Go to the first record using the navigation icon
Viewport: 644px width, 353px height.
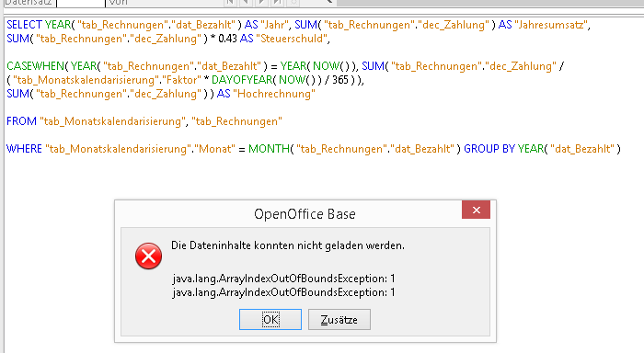pyautogui.click(x=230, y=2)
